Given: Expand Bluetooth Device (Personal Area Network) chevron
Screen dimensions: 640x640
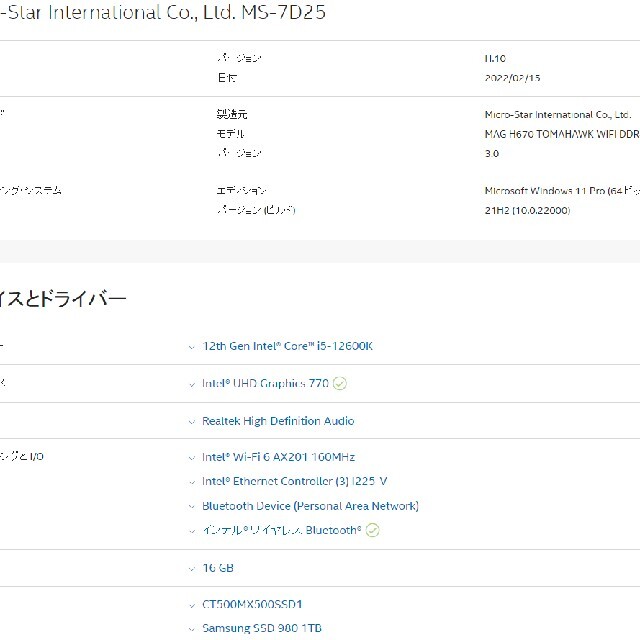Looking at the screenshot, I should 191,507.
